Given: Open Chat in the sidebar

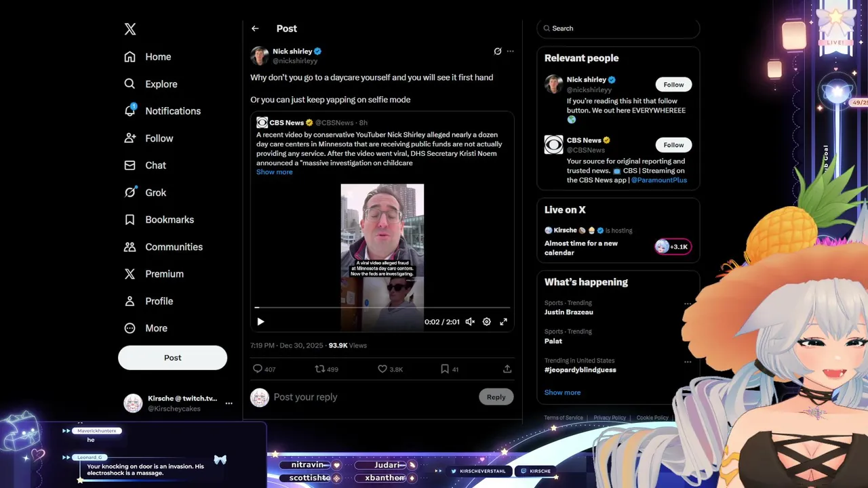Looking at the screenshot, I should (145, 165).
